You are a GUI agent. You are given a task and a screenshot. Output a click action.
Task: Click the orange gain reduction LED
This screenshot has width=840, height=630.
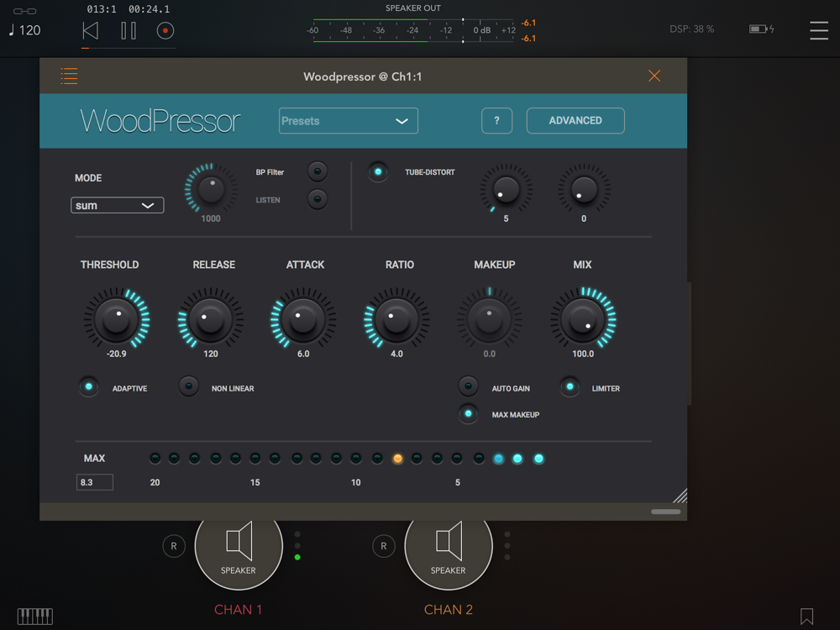(397, 459)
